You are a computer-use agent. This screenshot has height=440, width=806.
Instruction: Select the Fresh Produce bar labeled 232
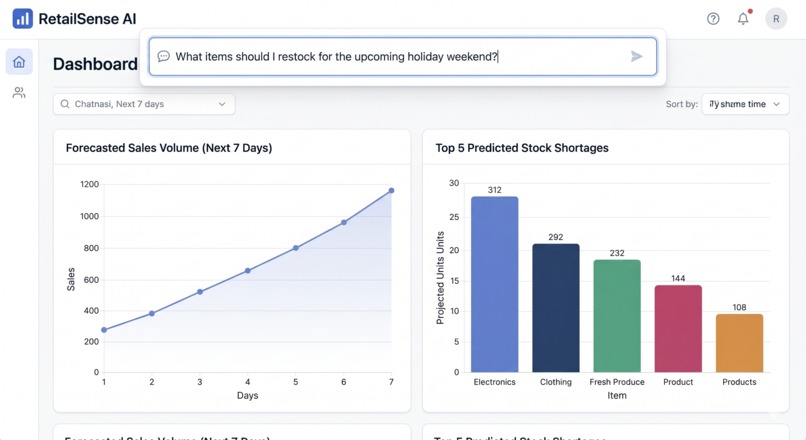click(x=617, y=316)
